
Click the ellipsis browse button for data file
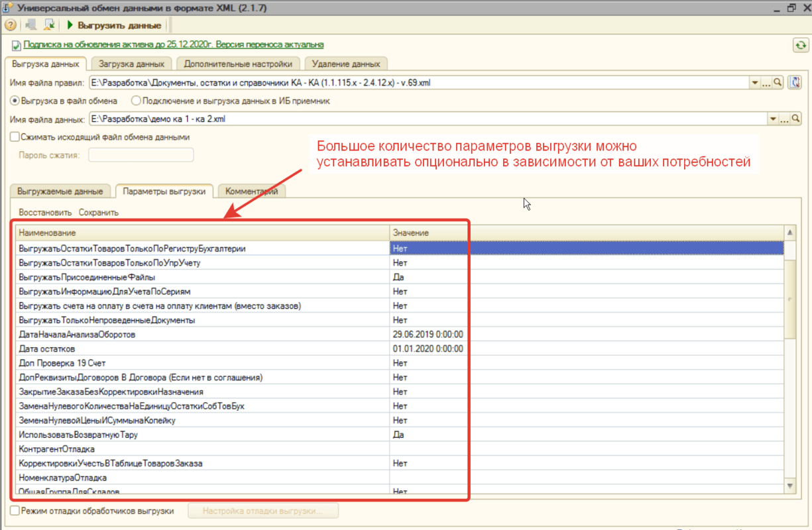783,119
